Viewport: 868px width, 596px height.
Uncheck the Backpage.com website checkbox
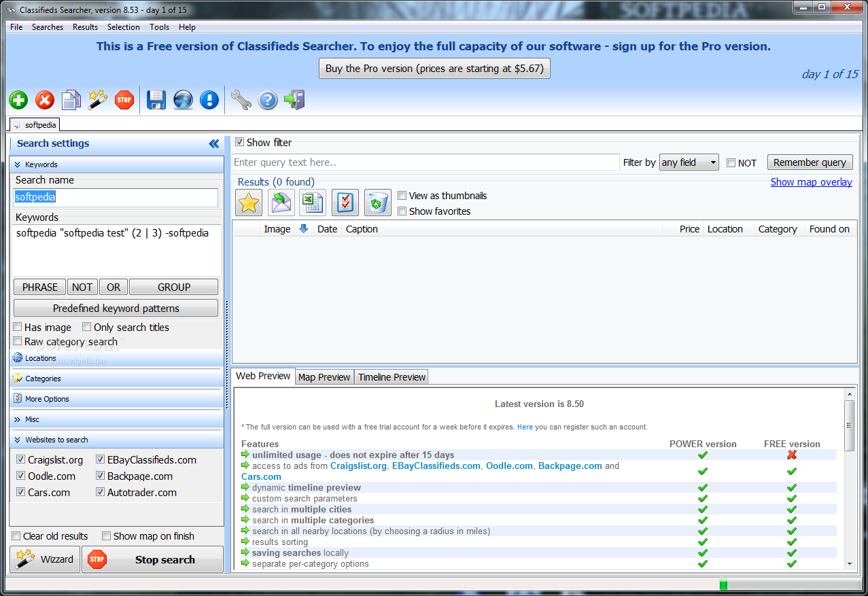coord(101,476)
